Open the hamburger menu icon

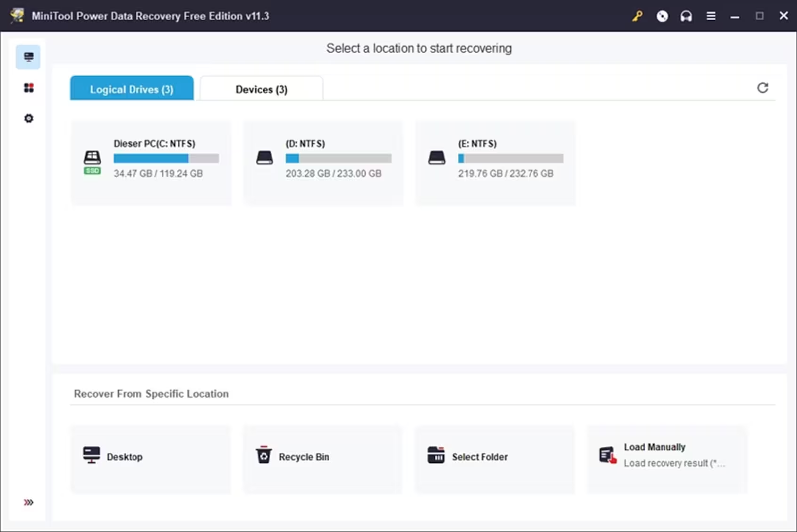pyautogui.click(x=711, y=16)
